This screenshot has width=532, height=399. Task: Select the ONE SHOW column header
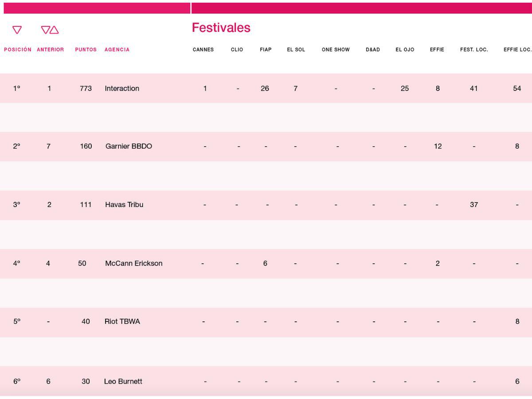(x=336, y=50)
